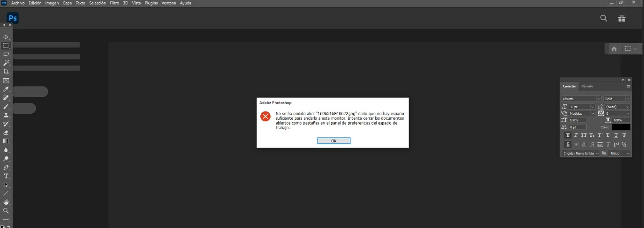Select the Horizontal Type tool
This screenshot has width=644, height=228.
click(6, 176)
